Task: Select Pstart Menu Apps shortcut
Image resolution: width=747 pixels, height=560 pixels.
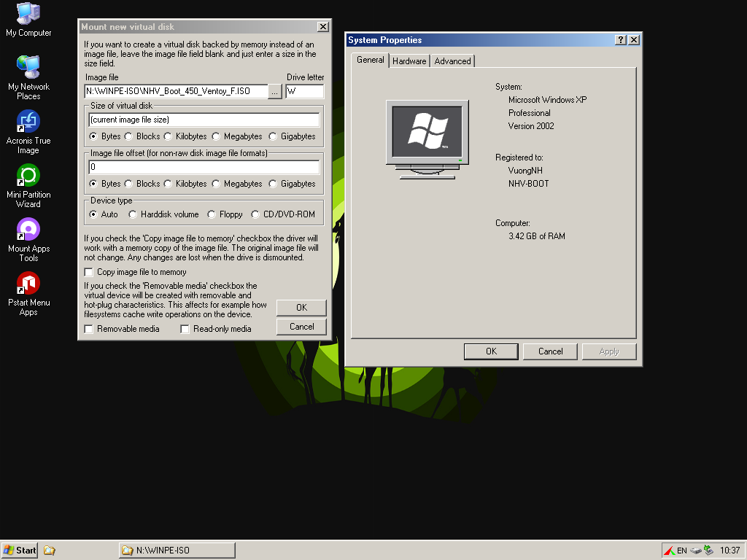Action: [x=28, y=294]
